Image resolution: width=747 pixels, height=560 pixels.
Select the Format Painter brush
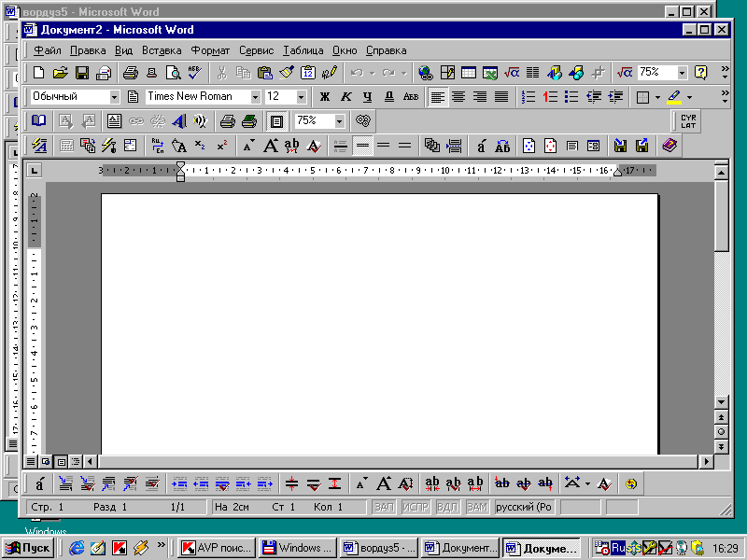pos(287,73)
